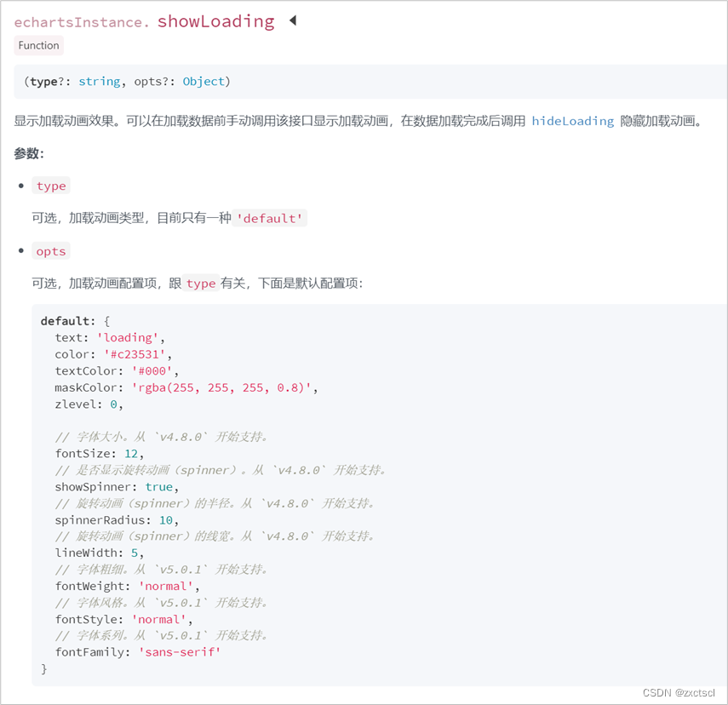Click the Object type in signature

(203, 82)
